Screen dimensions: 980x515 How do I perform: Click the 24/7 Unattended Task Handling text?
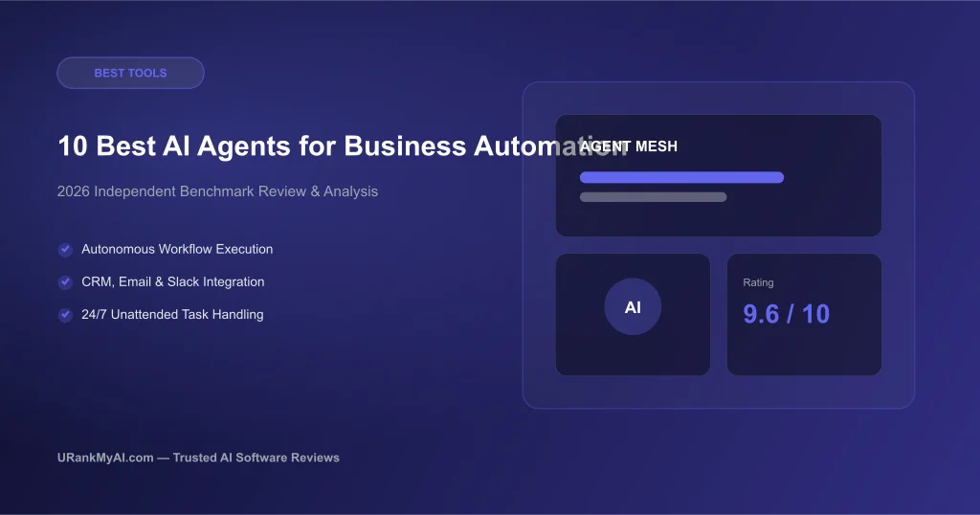click(x=172, y=314)
